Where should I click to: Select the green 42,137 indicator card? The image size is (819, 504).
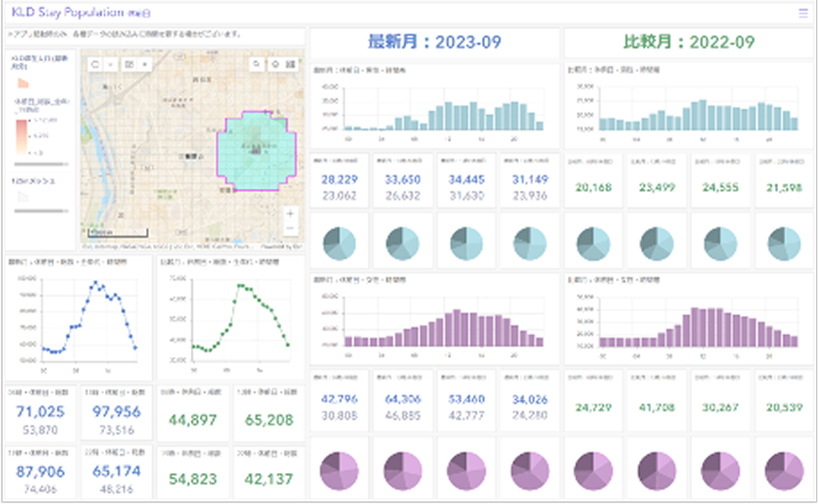click(269, 472)
